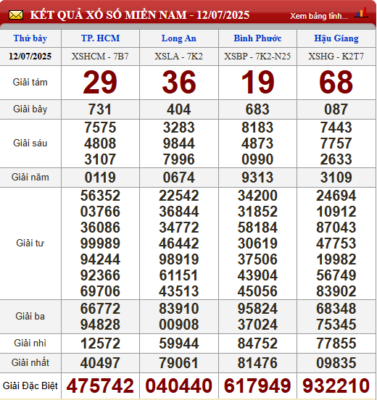Select TP. HCM giải tám number 29
Screen dimensions: 377x400
[x=100, y=82]
